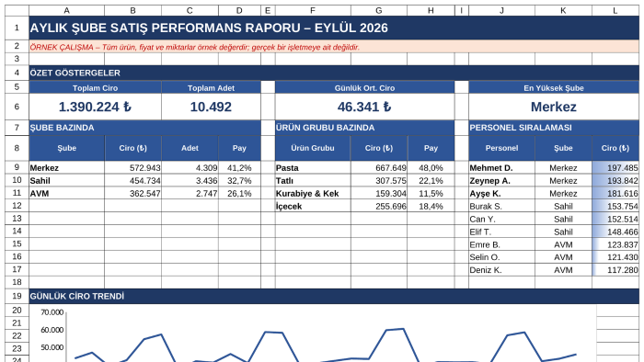Click the 'En Yüksek Şube' label
The width and height of the screenshot is (644, 362).
(554, 87)
